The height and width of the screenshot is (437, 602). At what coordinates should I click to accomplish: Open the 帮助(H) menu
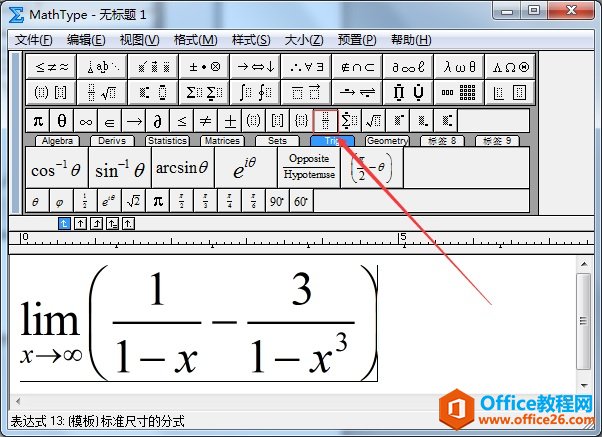pyautogui.click(x=411, y=40)
